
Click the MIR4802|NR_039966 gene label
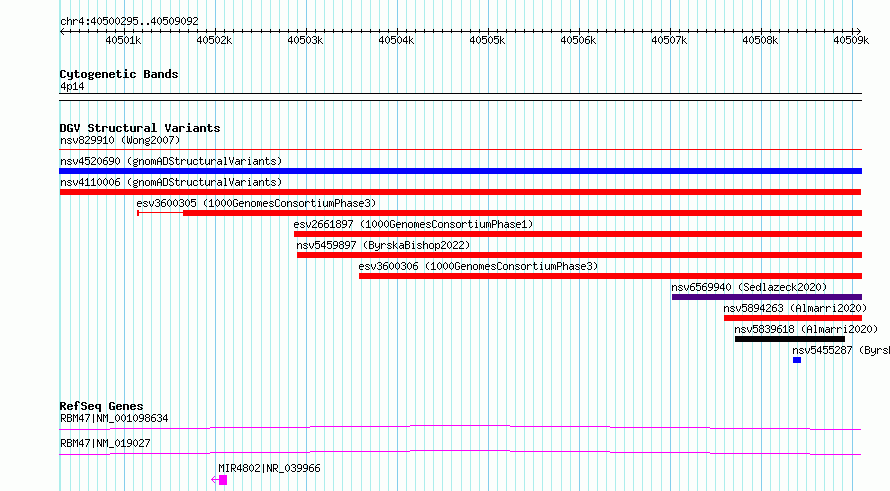coord(269,468)
